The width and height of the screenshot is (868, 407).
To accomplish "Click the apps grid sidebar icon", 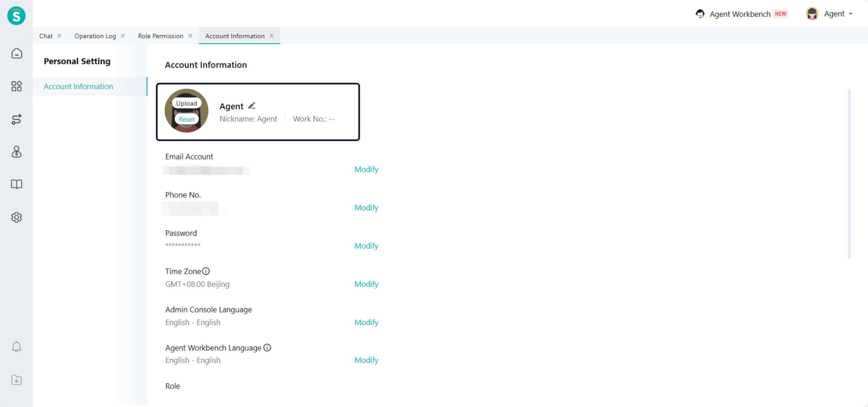I will [16, 86].
